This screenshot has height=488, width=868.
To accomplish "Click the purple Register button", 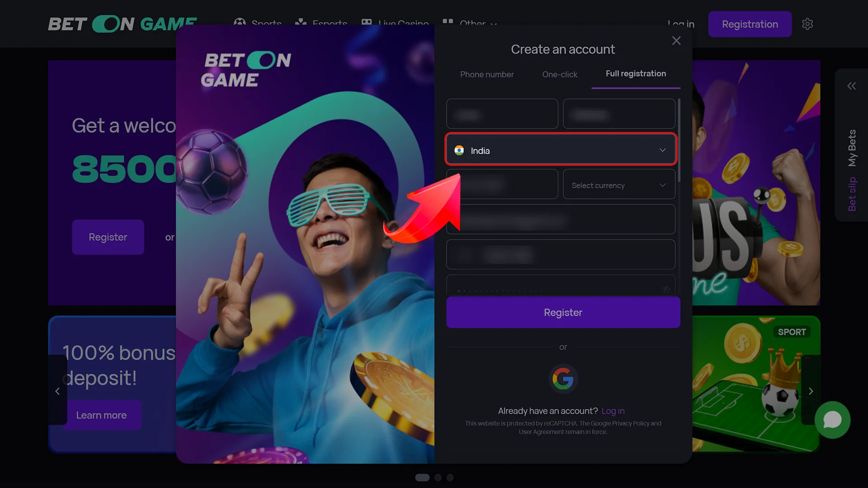I will pyautogui.click(x=563, y=312).
